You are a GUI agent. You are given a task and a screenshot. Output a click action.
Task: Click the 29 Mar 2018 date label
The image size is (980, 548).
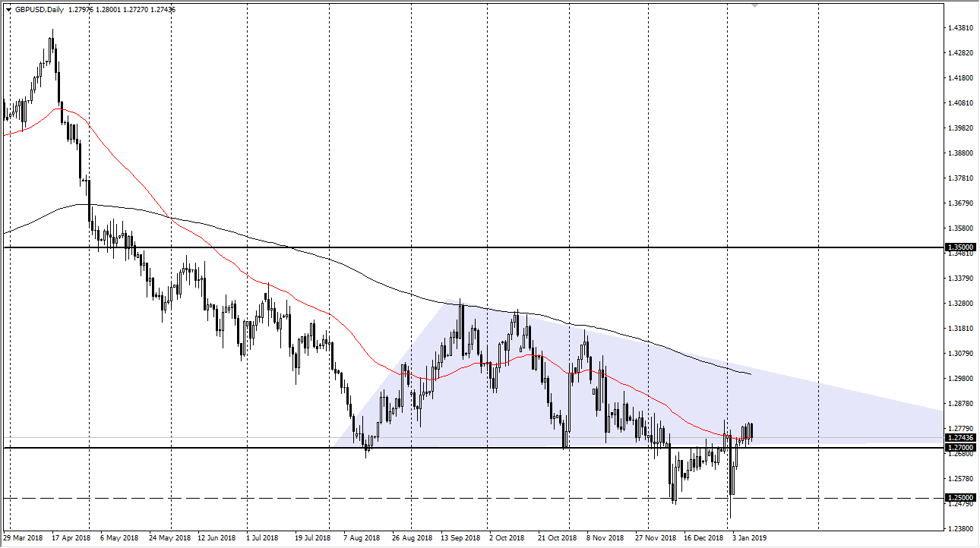click(x=23, y=537)
